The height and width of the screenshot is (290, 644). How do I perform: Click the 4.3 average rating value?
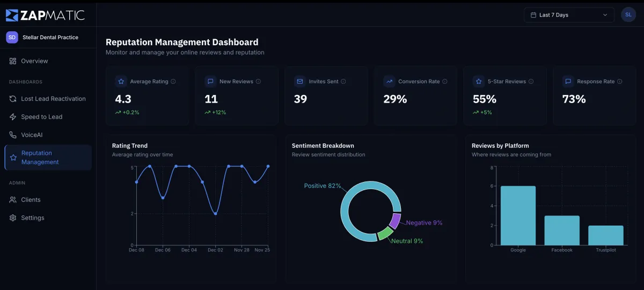(x=123, y=99)
